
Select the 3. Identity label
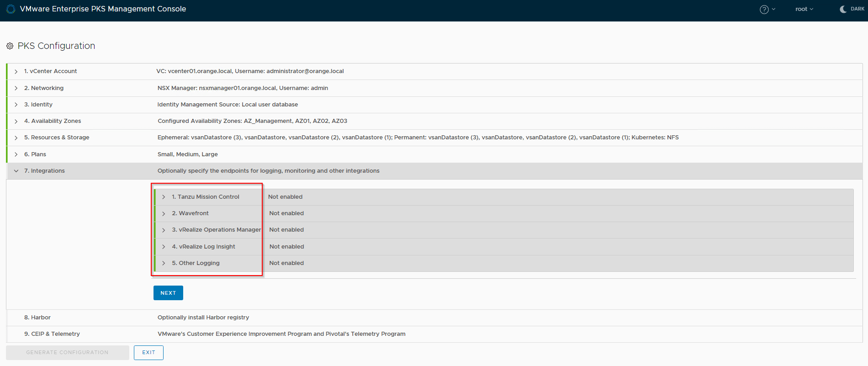point(38,105)
